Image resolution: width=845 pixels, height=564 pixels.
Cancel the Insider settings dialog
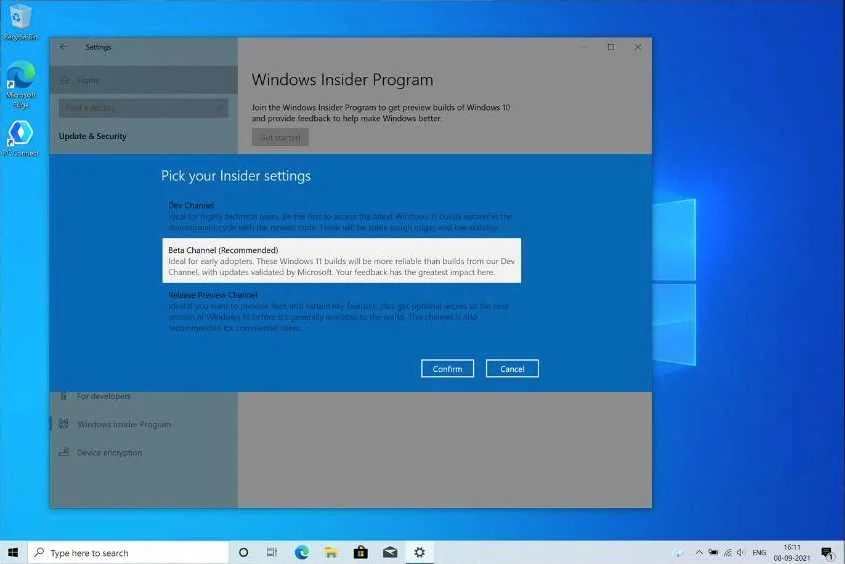tap(512, 368)
